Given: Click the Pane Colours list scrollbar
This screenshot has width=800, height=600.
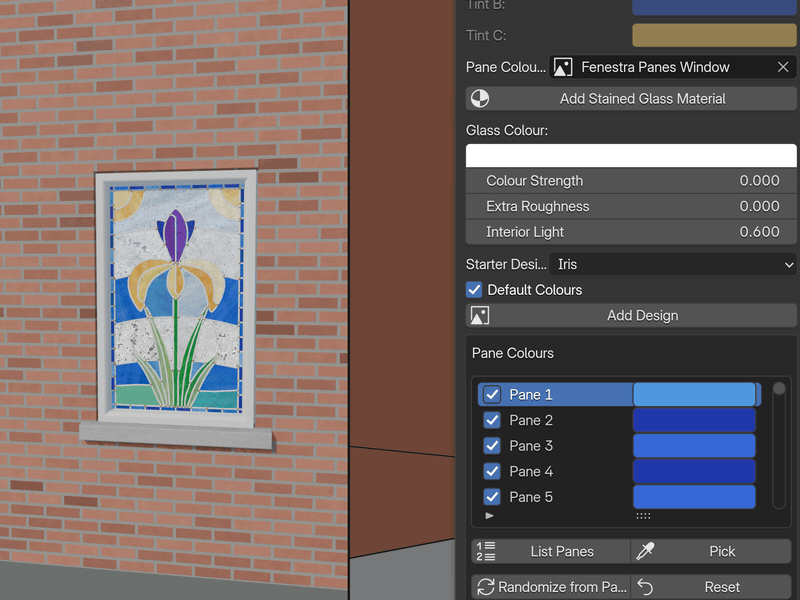Looking at the screenshot, I should (779, 445).
